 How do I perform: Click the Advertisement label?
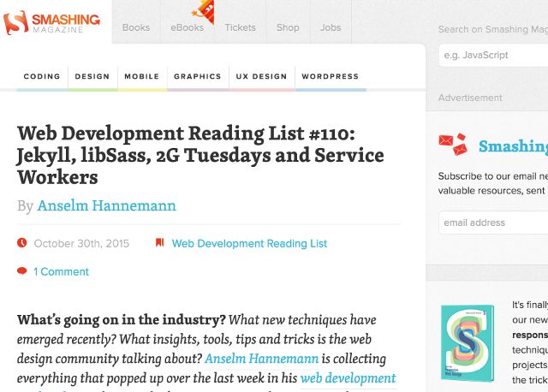[470, 98]
